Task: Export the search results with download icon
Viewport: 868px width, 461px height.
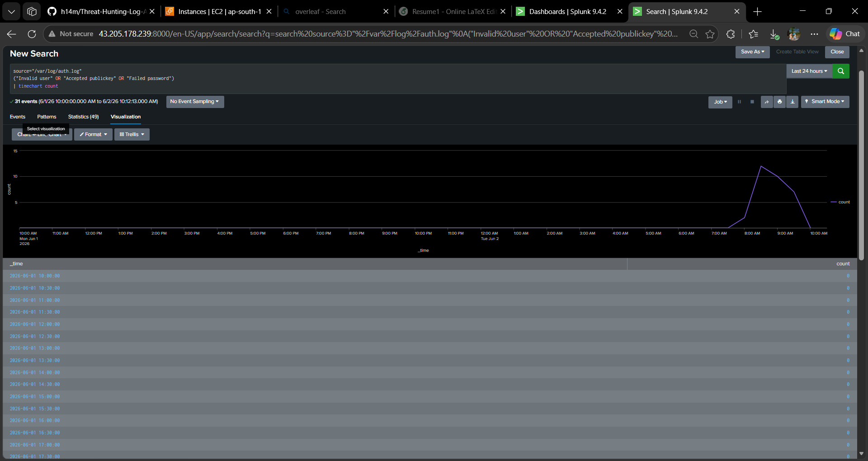Action: [793, 102]
